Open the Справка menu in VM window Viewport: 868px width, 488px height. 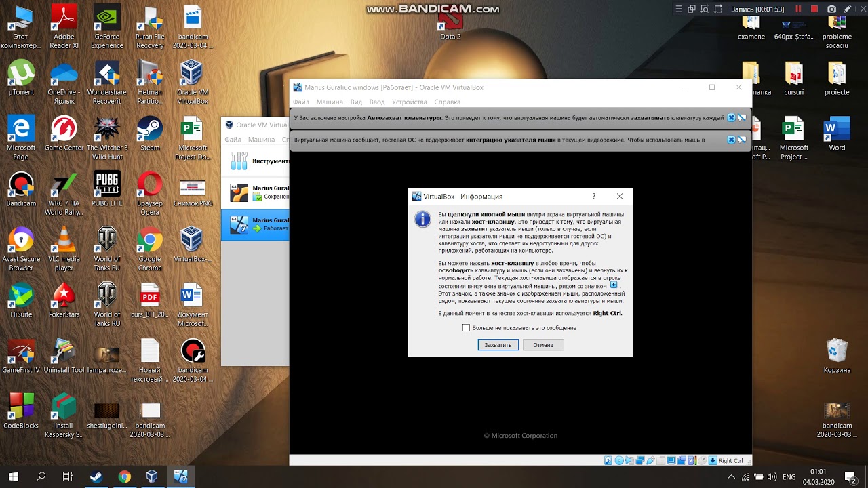pos(447,102)
